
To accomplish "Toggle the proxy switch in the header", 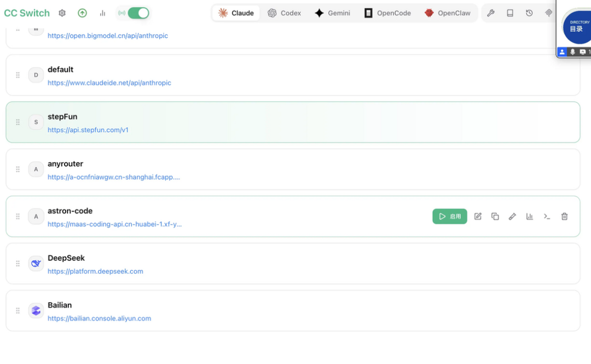I will click(138, 13).
